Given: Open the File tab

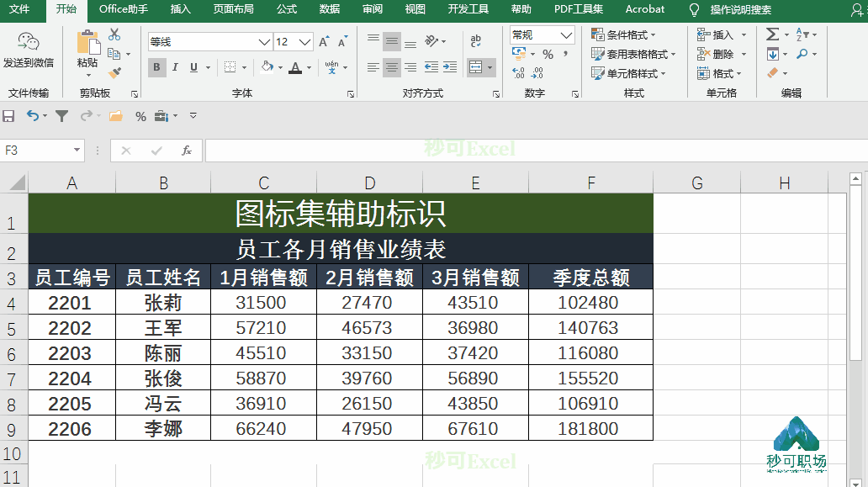Looking at the screenshot, I should point(19,9).
